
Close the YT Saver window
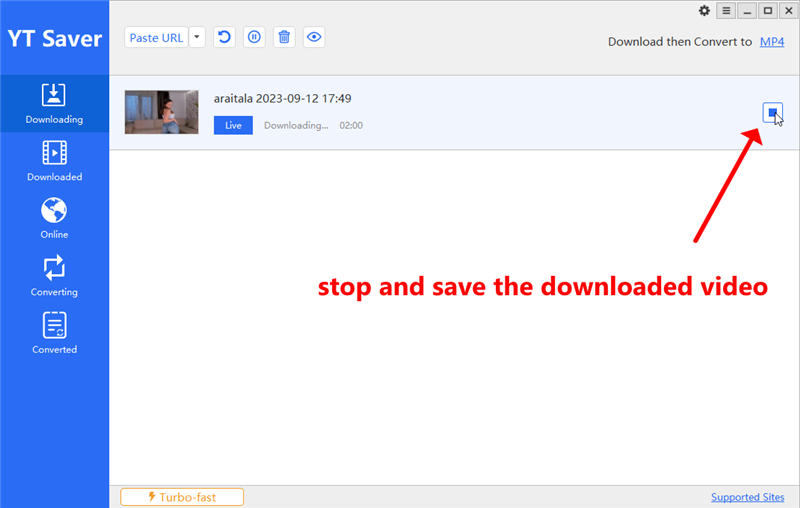click(x=789, y=11)
